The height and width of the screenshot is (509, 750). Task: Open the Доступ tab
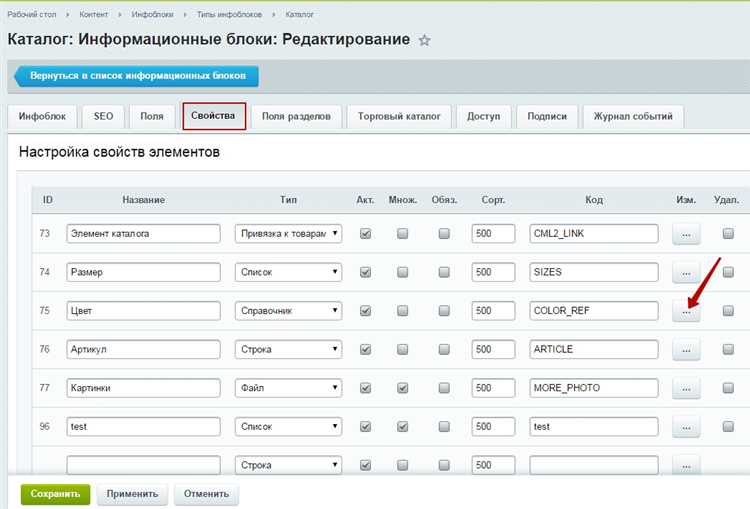coord(484,117)
